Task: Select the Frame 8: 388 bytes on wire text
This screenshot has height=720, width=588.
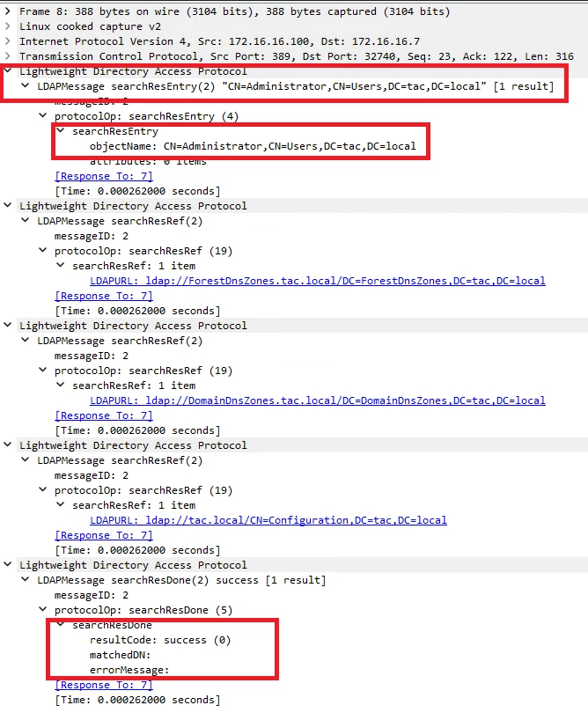Action: [234, 11]
